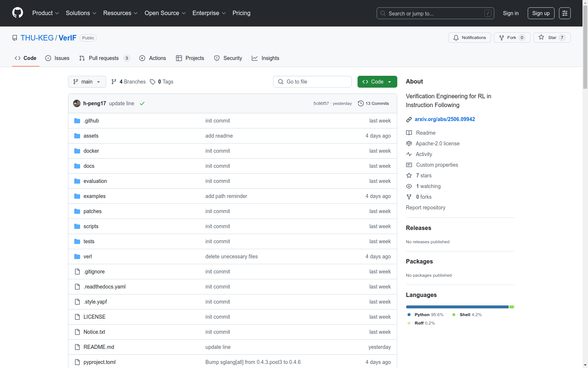Viewport: 588px width, 368px height.
Task: Click the verl folder icon
Action: point(77,256)
